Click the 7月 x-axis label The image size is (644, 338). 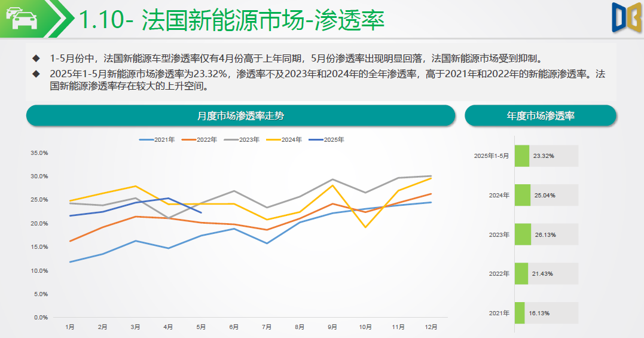(x=267, y=327)
